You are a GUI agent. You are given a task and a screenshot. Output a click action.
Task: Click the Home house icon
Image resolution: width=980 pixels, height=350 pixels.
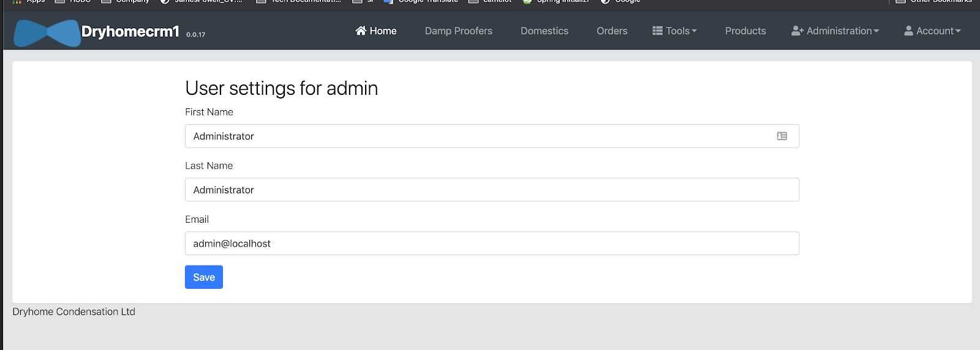tap(361, 31)
